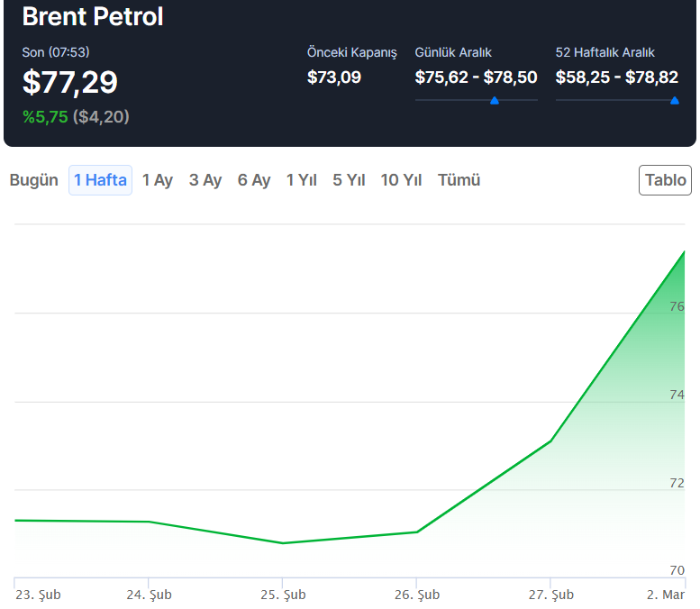700x609 pixels.
Task: Open the Tablo view button
Action: tap(666, 180)
